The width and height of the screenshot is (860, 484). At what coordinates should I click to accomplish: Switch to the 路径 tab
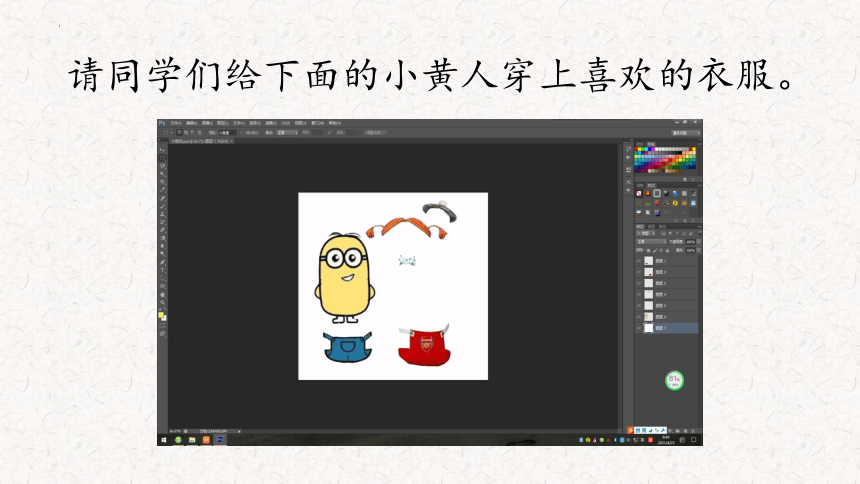pyautogui.click(x=662, y=227)
